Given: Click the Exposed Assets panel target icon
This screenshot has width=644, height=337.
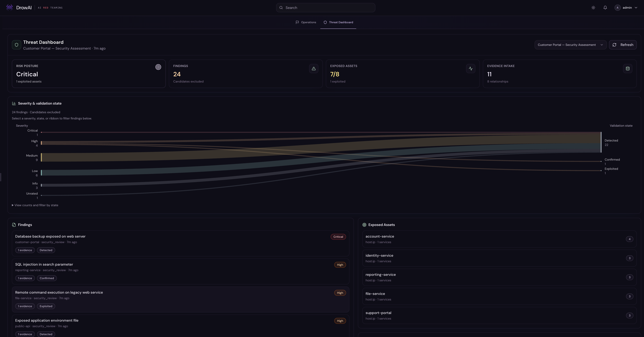Looking at the screenshot, I should tap(364, 225).
